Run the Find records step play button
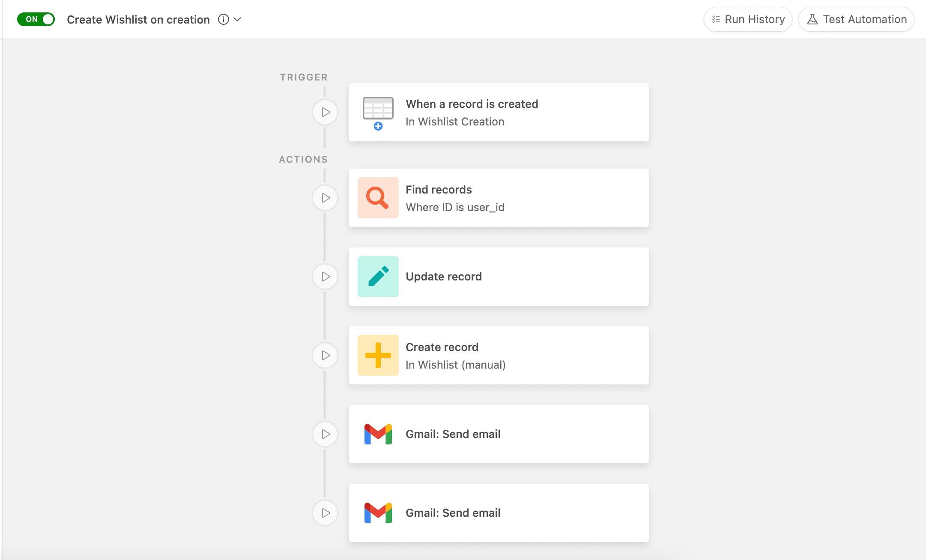Viewport: 926px width, 560px height. pyautogui.click(x=326, y=198)
